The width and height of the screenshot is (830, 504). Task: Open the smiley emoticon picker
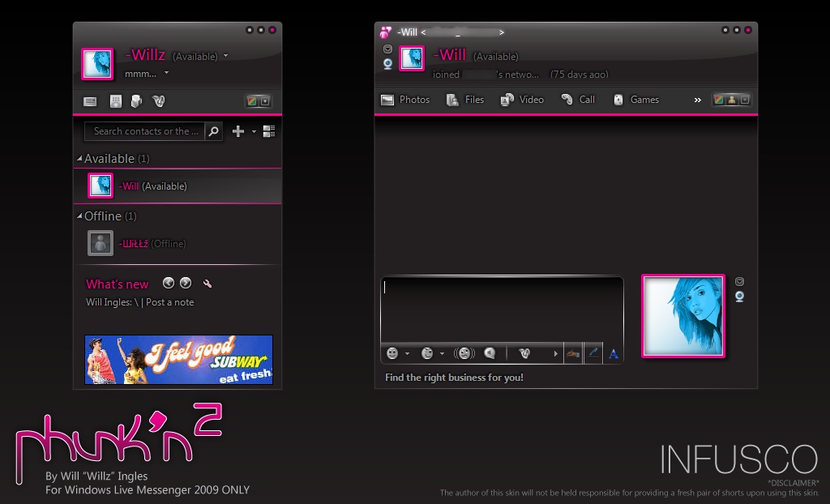(x=392, y=353)
